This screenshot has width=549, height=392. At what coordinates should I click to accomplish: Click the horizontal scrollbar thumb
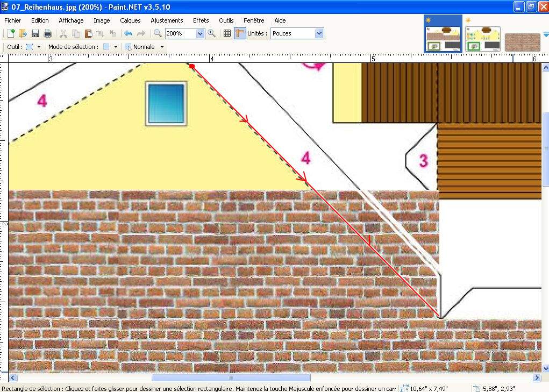click(231, 378)
